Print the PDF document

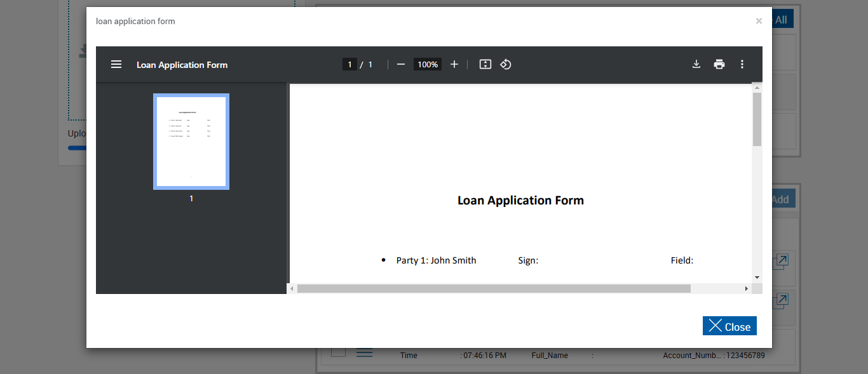pos(719,64)
